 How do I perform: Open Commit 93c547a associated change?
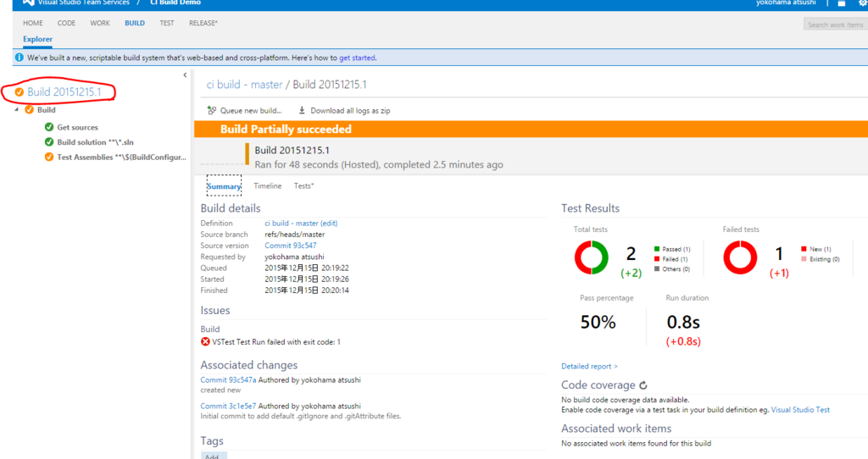pos(228,380)
